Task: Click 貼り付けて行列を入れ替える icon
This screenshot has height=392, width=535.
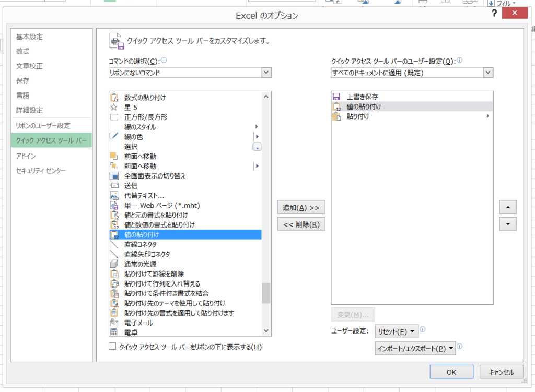Action: (x=114, y=283)
